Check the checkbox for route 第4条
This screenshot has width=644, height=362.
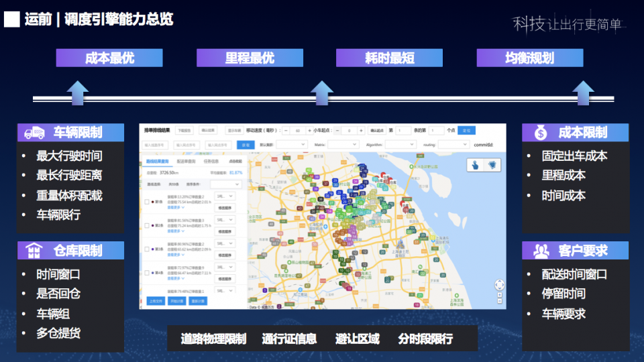[147, 273]
